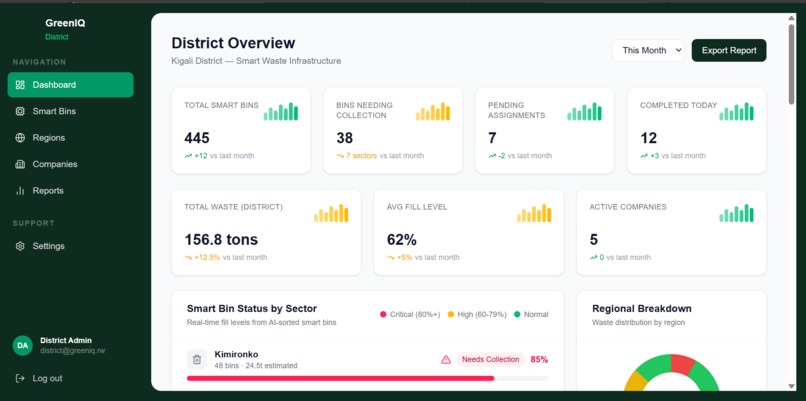Click the Regional Breakdown donut chart
The width and height of the screenshot is (806, 401).
pos(671,372)
